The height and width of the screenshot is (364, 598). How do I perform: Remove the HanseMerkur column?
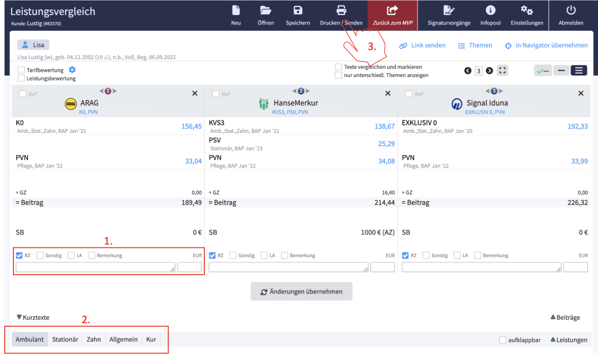click(388, 93)
